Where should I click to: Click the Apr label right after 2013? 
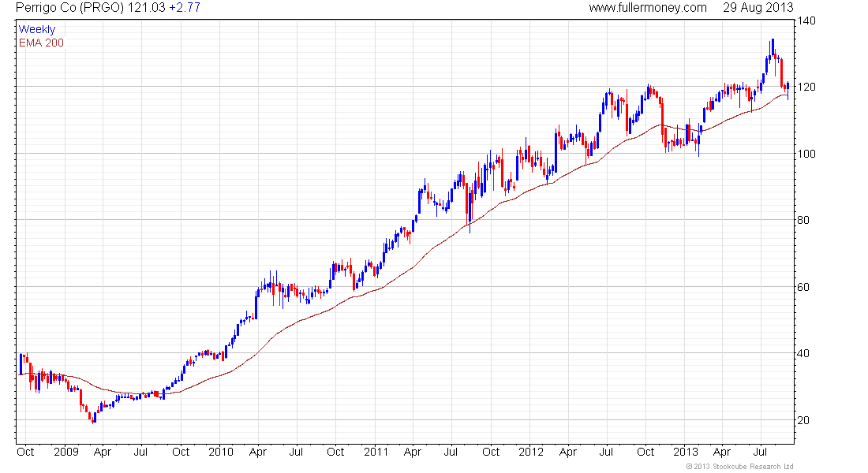[x=722, y=452]
